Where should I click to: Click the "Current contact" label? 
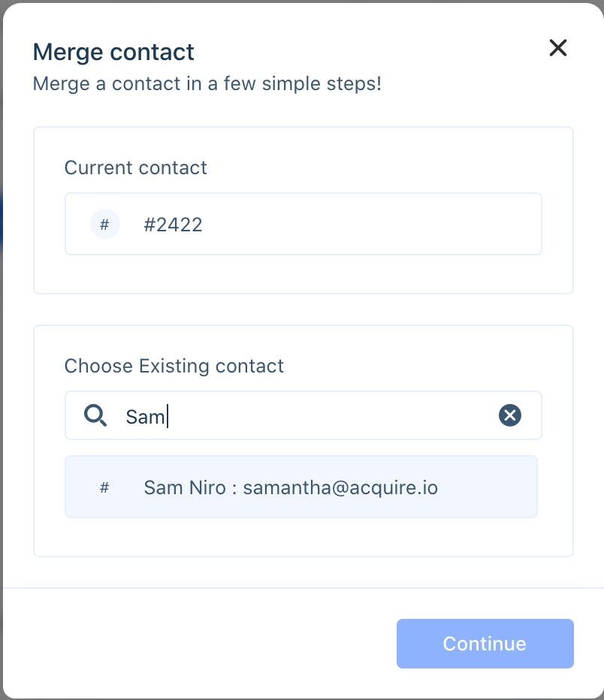135,167
